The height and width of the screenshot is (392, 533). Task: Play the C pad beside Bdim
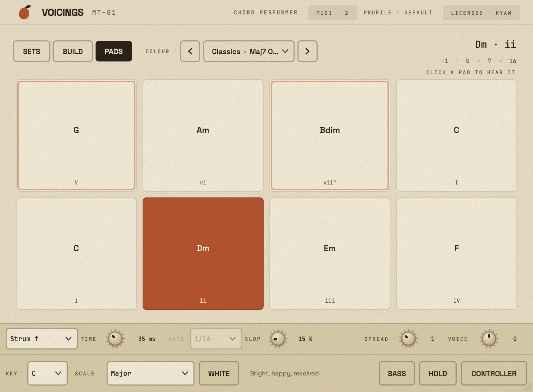pyautogui.click(x=457, y=135)
